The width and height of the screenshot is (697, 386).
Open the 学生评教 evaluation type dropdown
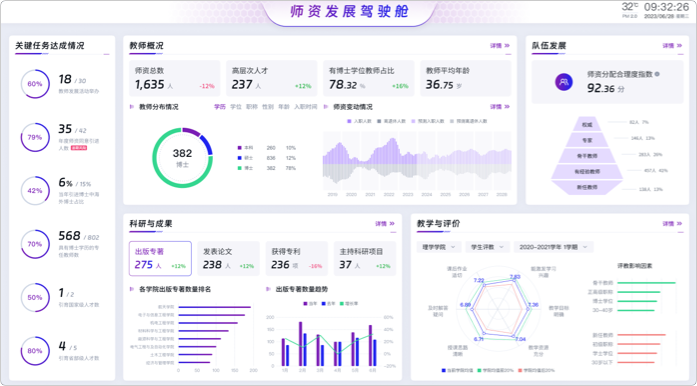coord(487,247)
